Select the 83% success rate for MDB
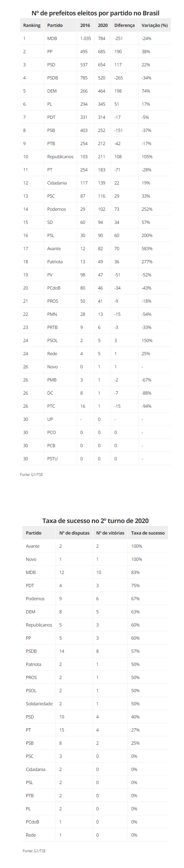The height and width of the screenshot is (868, 184). (x=136, y=572)
